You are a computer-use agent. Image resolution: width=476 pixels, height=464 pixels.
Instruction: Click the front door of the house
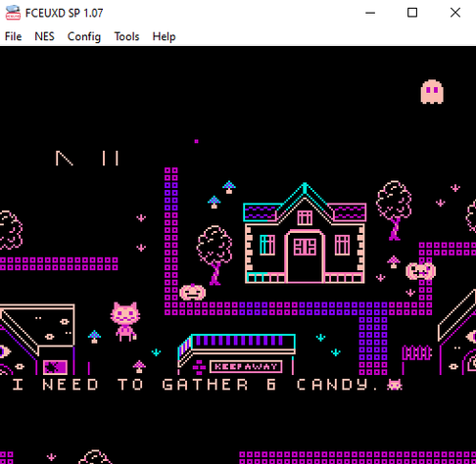pyautogui.click(x=305, y=256)
